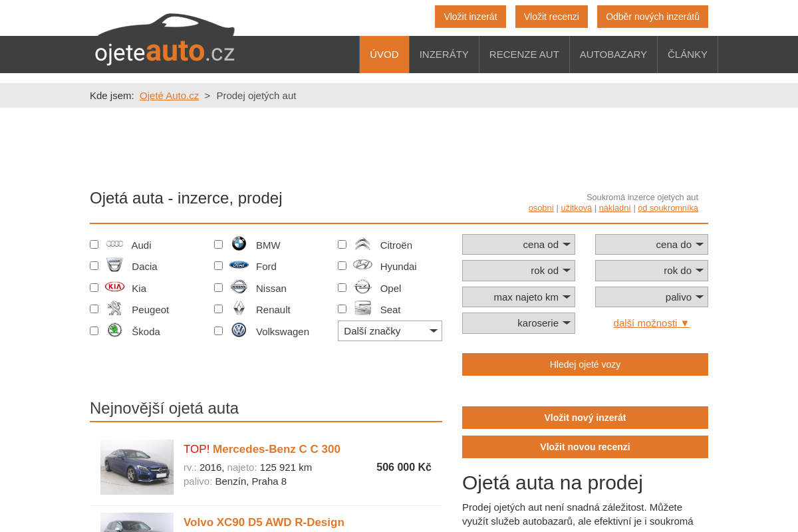This screenshot has width=798, height=532.
Task: Open the 'užitková' category link
Action: click(x=576, y=208)
